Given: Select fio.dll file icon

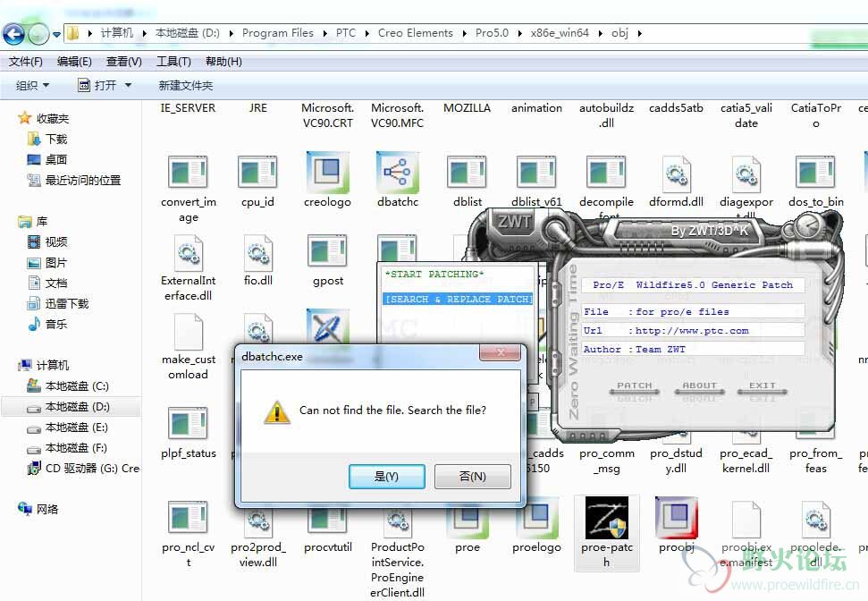Looking at the screenshot, I should (257, 252).
